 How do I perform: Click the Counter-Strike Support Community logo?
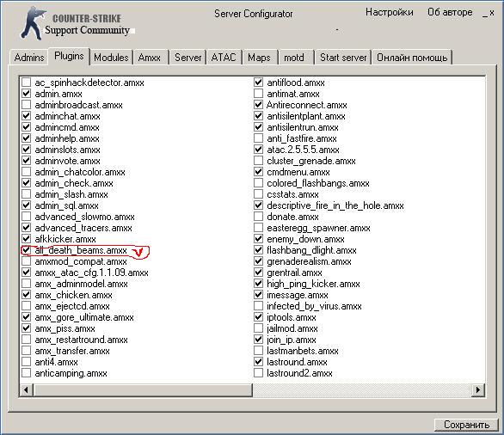(x=77, y=23)
